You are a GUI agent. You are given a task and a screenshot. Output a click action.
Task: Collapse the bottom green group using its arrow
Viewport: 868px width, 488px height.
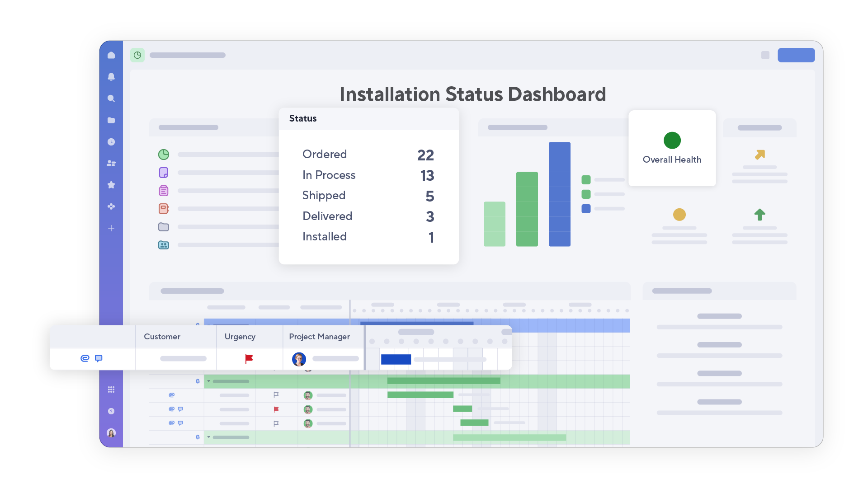coord(208,437)
